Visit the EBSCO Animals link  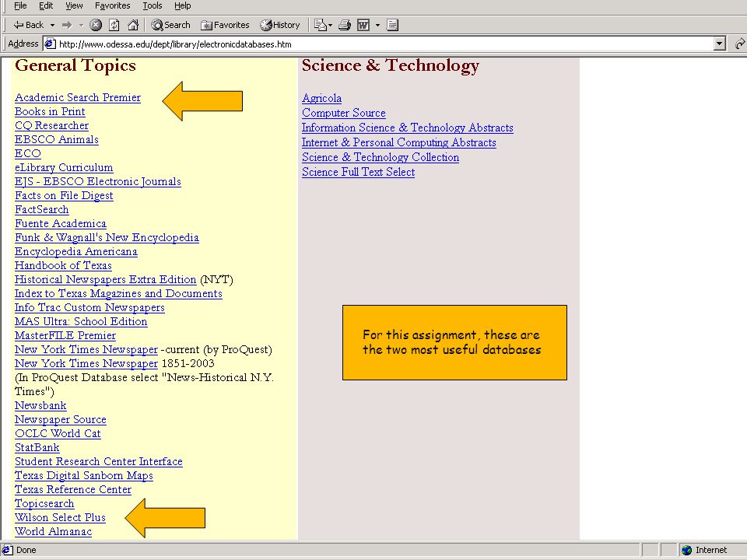[x=57, y=139]
